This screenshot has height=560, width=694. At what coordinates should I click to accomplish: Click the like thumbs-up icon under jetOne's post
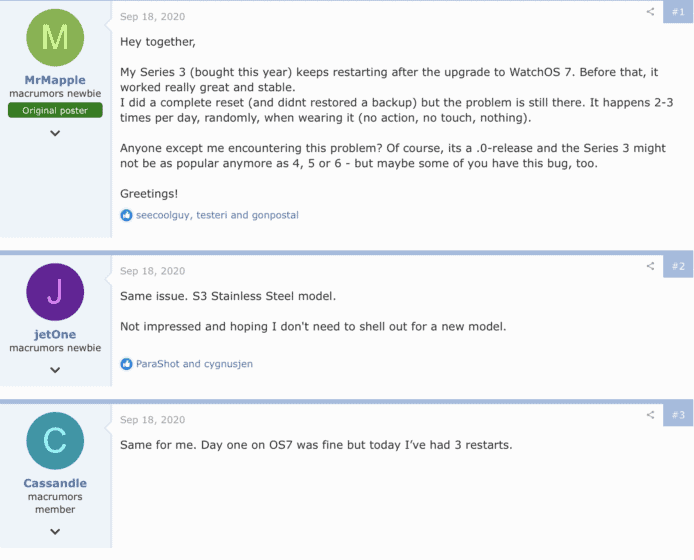coord(126,364)
